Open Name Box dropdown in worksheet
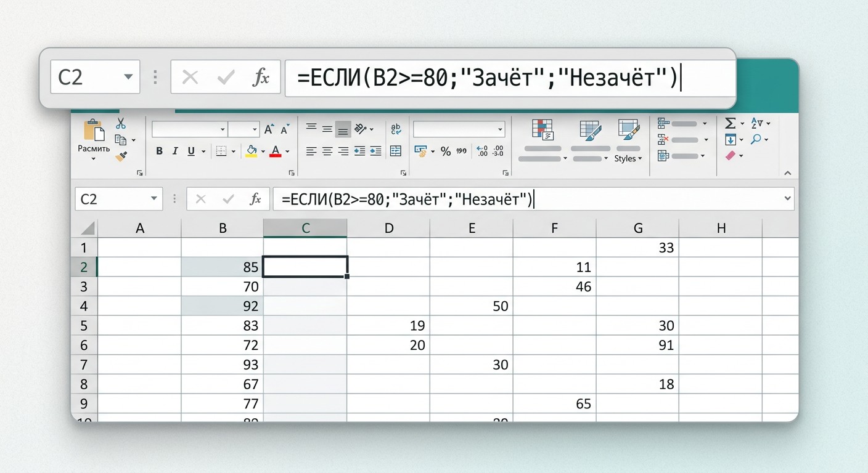The width and height of the screenshot is (868, 473). pos(154,199)
